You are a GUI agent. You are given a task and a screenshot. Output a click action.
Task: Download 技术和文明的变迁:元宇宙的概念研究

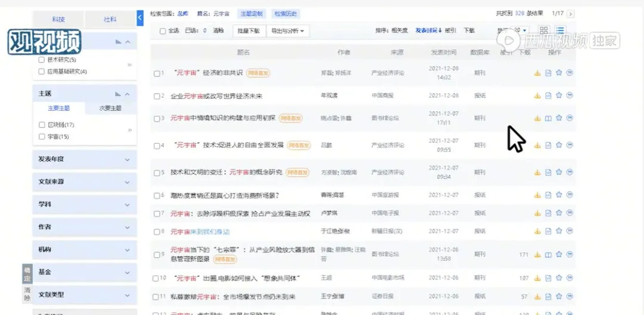coord(537,173)
